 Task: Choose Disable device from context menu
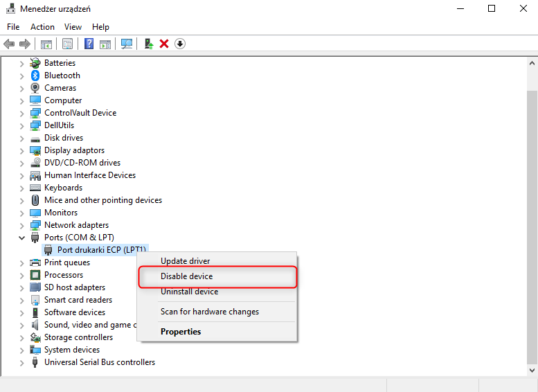pos(186,276)
